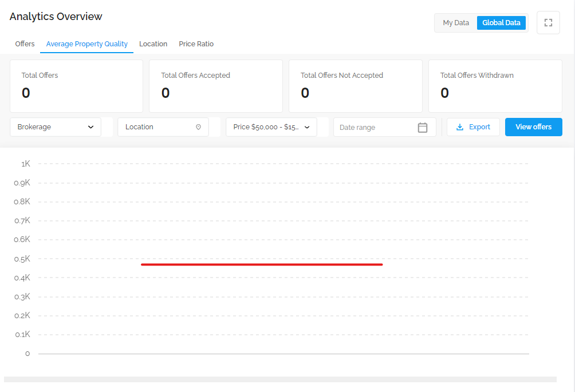
Task: Open the Location tab
Action: pos(153,44)
